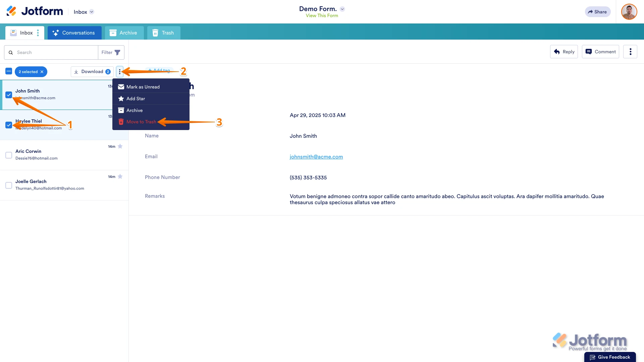This screenshot has height=362, width=644.
Task: Click the View This Form link
Action: tap(322, 15)
